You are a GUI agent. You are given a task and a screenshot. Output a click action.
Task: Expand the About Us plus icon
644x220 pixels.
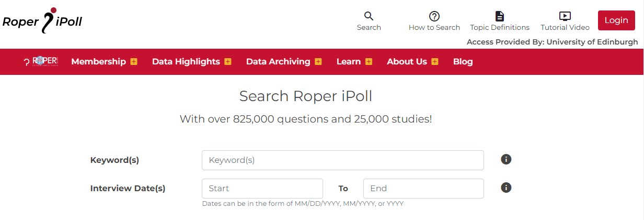pos(435,62)
